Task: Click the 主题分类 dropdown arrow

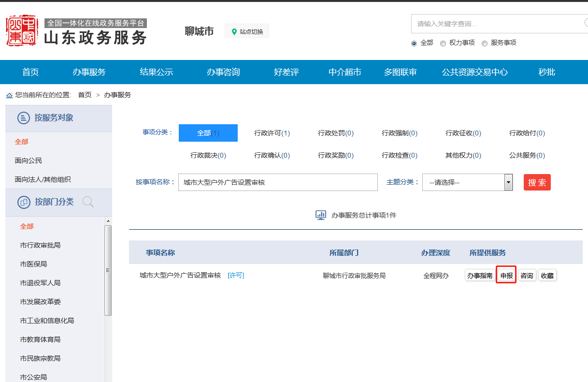Action: click(x=508, y=182)
